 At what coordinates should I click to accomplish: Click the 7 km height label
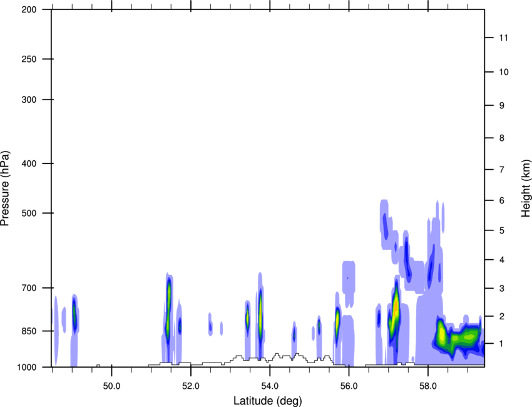pyautogui.click(x=502, y=170)
